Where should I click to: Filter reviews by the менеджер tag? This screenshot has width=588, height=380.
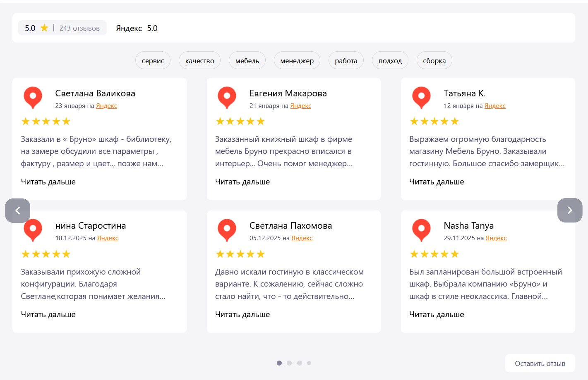tap(297, 61)
